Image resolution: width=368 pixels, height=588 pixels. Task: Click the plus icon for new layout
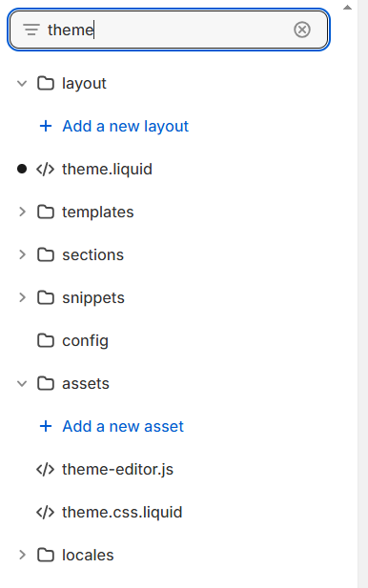[46, 126]
